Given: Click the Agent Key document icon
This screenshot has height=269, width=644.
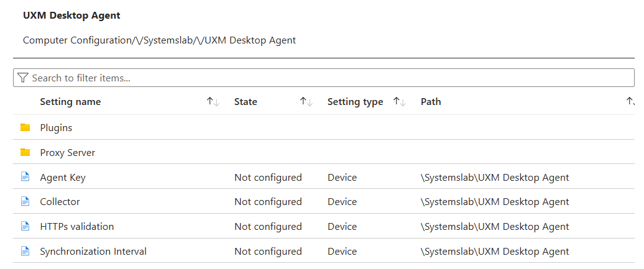Looking at the screenshot, I should pos(25,177).
